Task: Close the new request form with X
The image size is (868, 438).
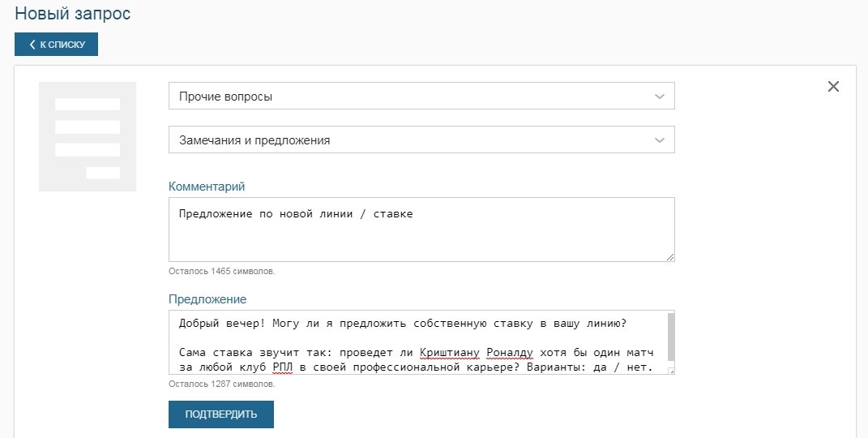Action: click(x=833, y=87)
